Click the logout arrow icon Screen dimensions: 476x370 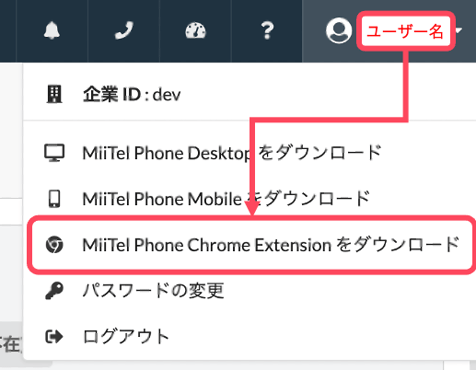click(x=54, y=337)
